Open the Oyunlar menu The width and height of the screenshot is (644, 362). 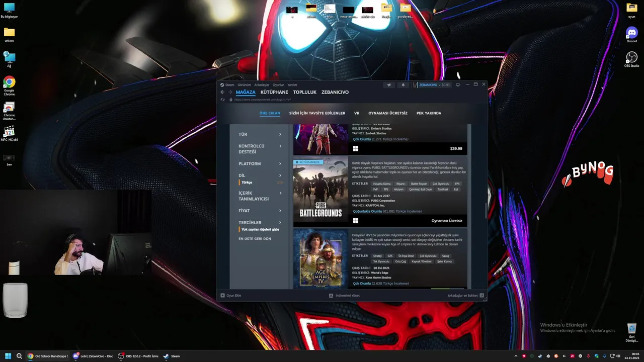(x=278, y=85)
